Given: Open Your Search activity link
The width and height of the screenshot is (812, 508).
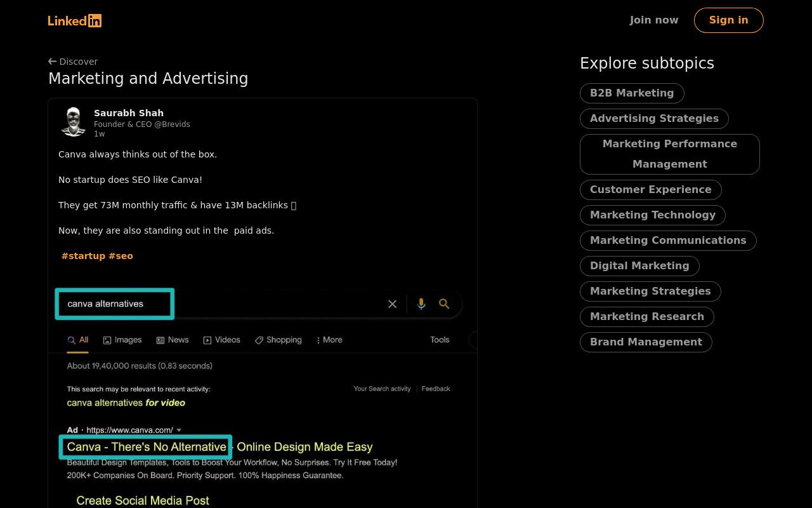Looking at the screenshot, I should tap(382, 389).
